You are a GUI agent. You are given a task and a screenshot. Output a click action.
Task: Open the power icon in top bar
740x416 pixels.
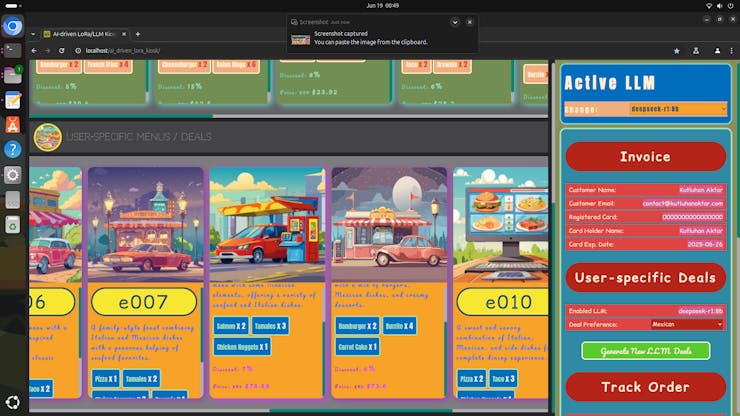[730, 6]
